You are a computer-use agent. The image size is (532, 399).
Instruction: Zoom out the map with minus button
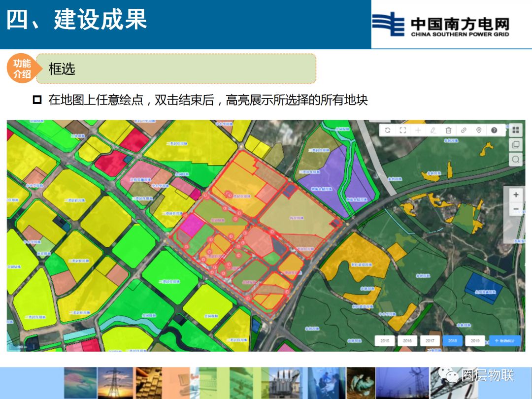tap(516, 209)
